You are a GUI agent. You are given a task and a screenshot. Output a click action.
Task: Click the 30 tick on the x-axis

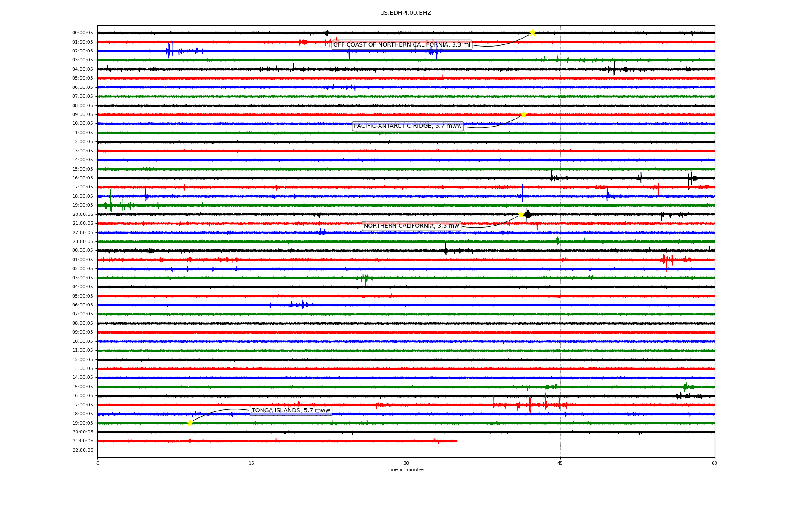[406, 463]
